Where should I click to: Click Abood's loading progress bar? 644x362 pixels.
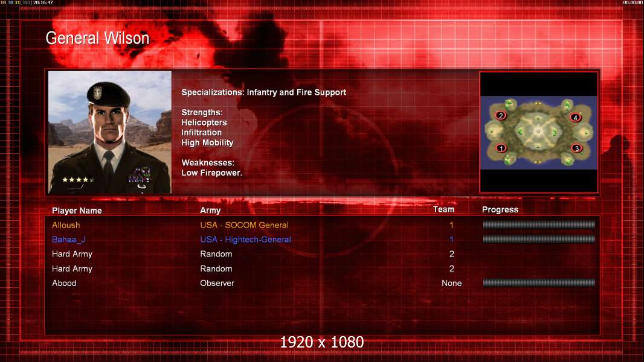[539, 282]
